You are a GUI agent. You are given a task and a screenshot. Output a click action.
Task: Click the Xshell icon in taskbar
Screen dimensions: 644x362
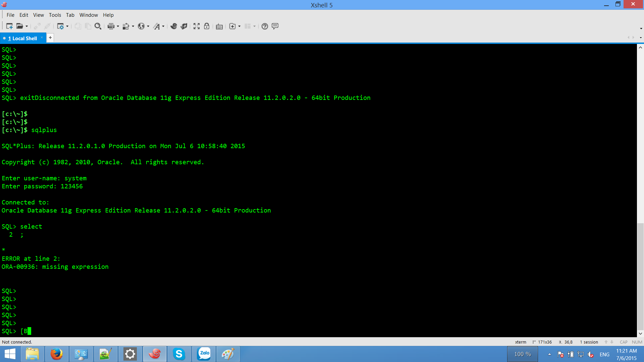[155, 354]
